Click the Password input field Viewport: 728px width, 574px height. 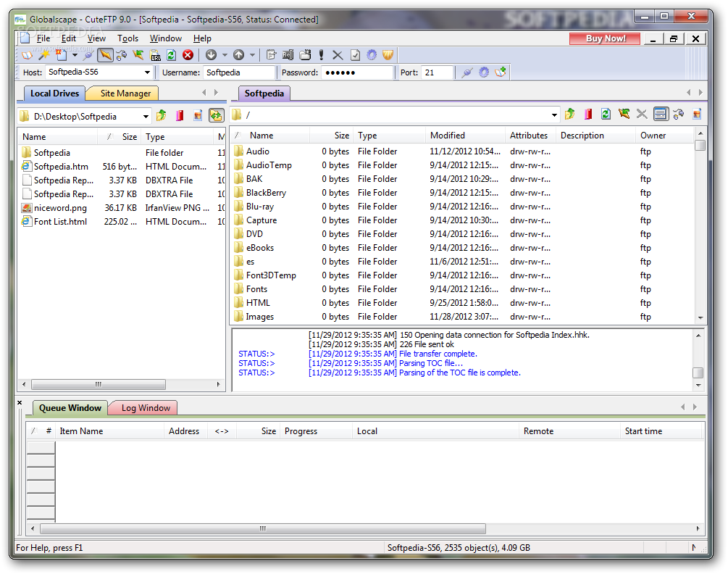pyautogui.click(x=357, y=72)
